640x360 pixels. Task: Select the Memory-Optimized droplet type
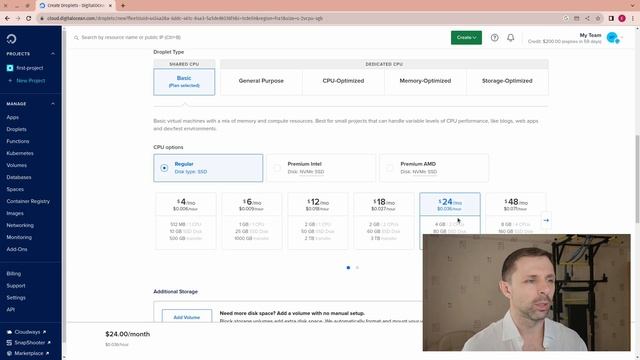pos(425,81)
